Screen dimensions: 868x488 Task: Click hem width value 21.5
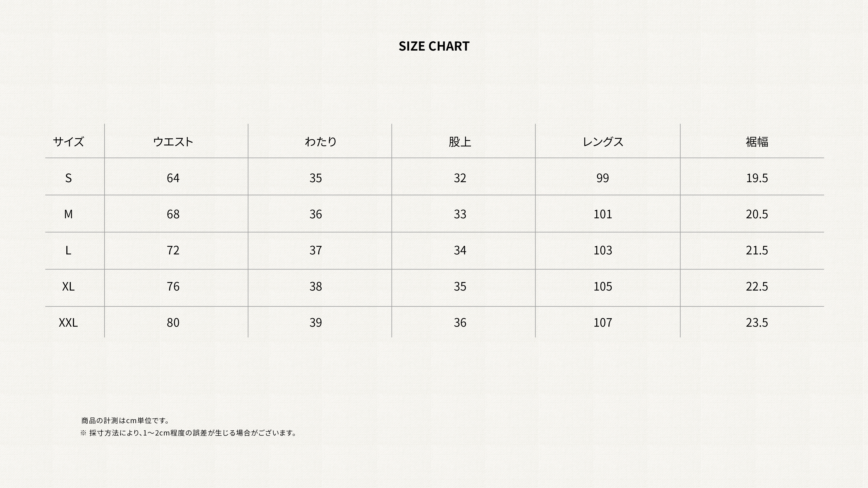click(x=756, y=250)
